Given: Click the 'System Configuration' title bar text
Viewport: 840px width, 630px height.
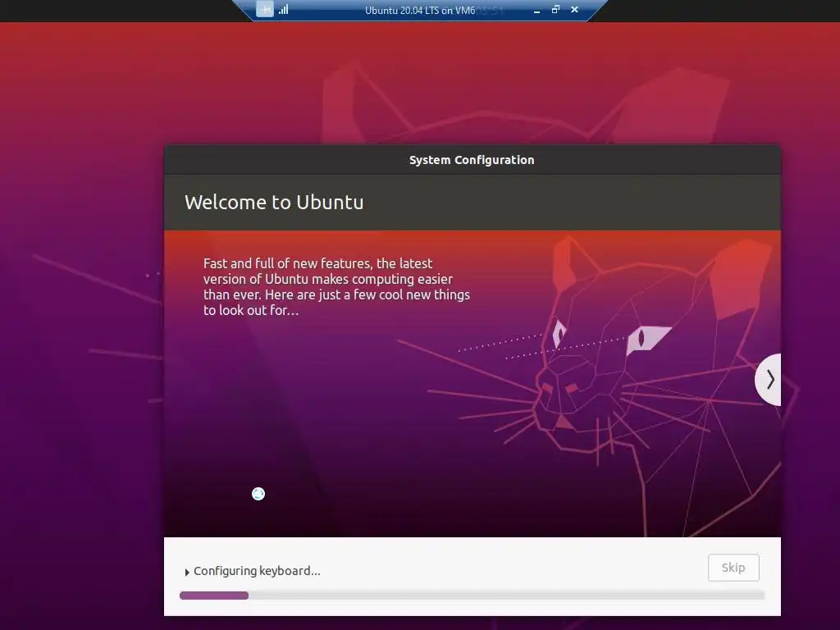Looking at the screenshot, I should (x=472, y=160).
